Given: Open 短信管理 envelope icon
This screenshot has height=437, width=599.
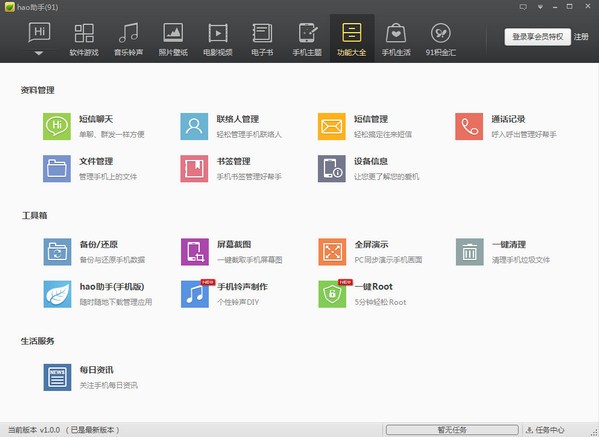Looking at the screenshot, I should coord(332,126).
